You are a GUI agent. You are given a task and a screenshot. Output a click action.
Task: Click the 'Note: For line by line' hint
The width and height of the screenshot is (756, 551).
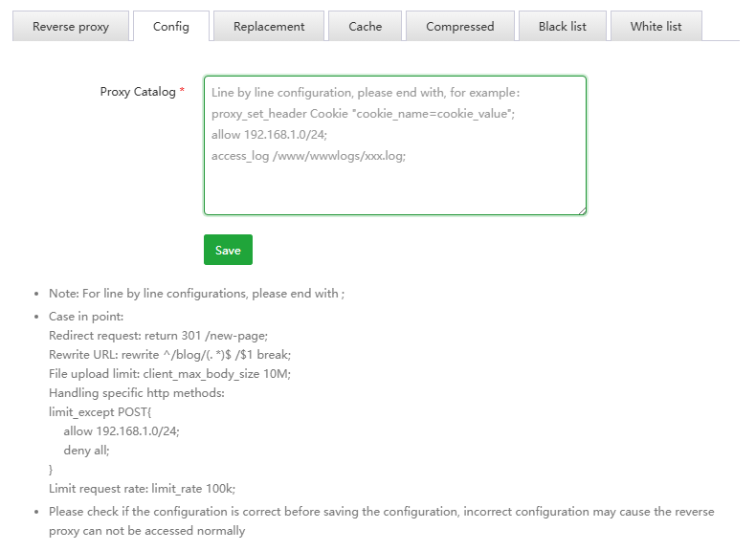point(196,294)
